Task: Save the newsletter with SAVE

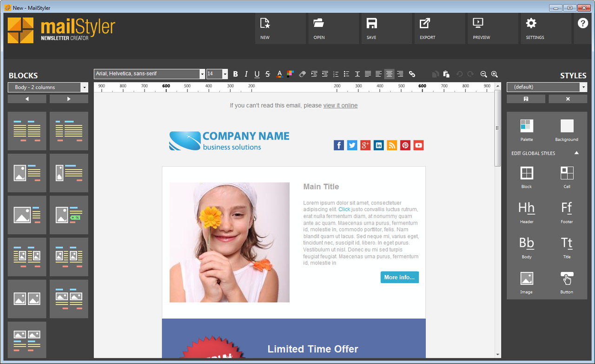Action: (x=387, y=29)
